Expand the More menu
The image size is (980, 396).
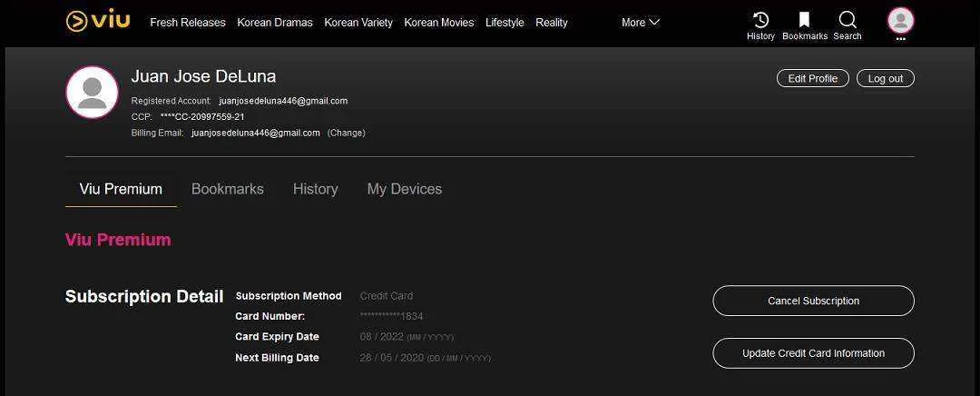click(x=641, y=23)
